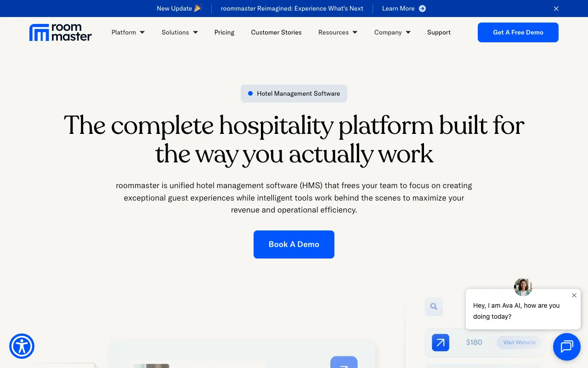
Task: Click the Learn More arrow icon
Action: (x=422, y=9)
